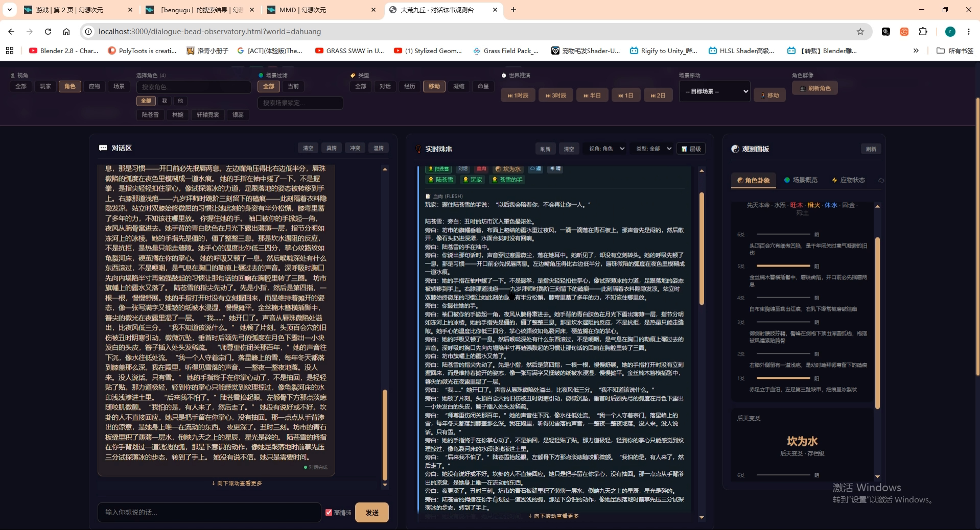Screen dimensions: 980x530
Task: Advance world by 2日
Action: (x=658, y=95)
